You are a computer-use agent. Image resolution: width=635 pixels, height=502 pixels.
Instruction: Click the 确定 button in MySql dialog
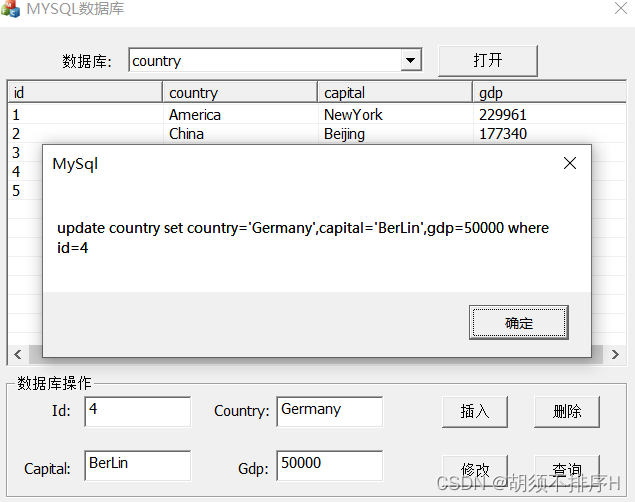click(x=518, y=322)
